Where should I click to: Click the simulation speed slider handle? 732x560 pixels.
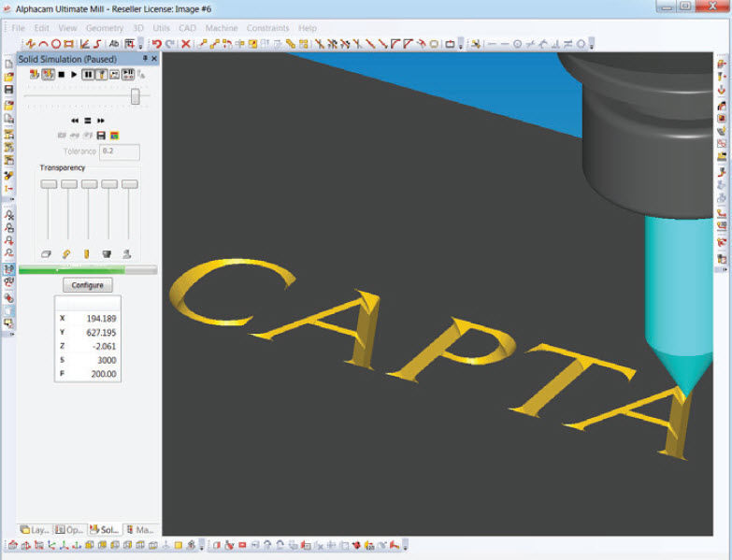pos(135,96)
